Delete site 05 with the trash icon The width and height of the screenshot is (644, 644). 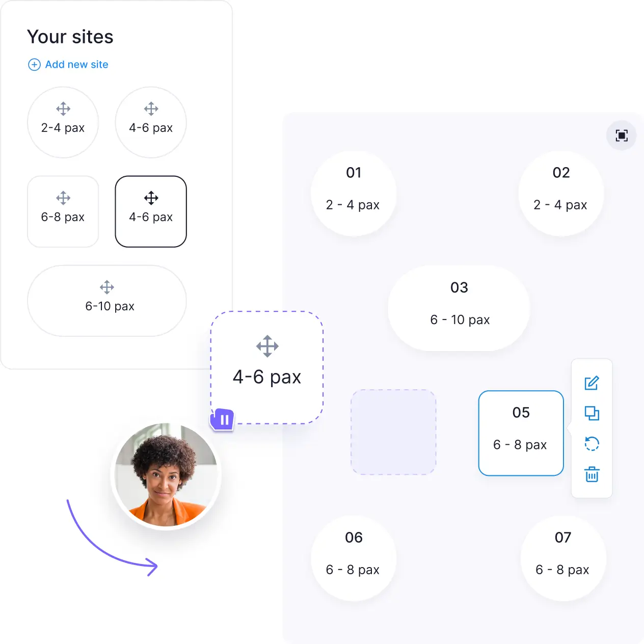click(592, 474)
